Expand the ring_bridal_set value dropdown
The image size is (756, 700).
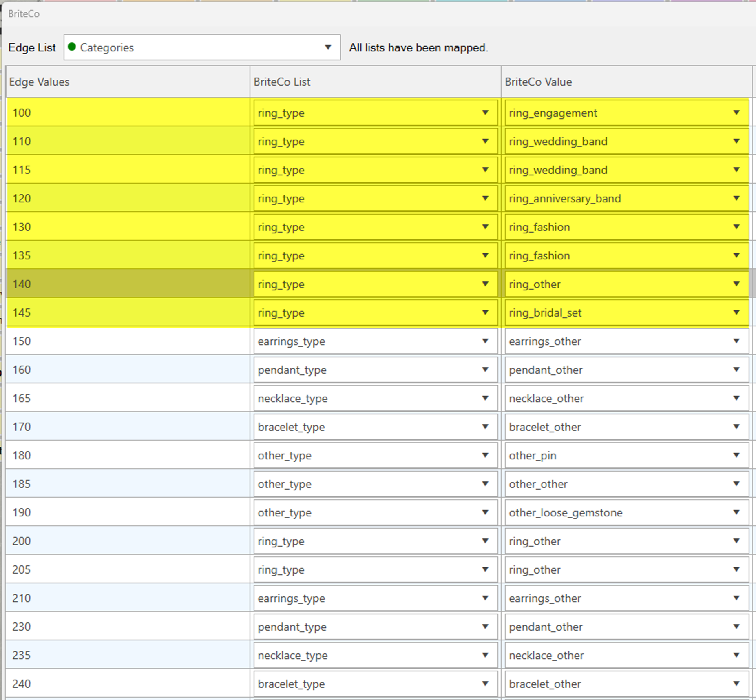[736, 312]
